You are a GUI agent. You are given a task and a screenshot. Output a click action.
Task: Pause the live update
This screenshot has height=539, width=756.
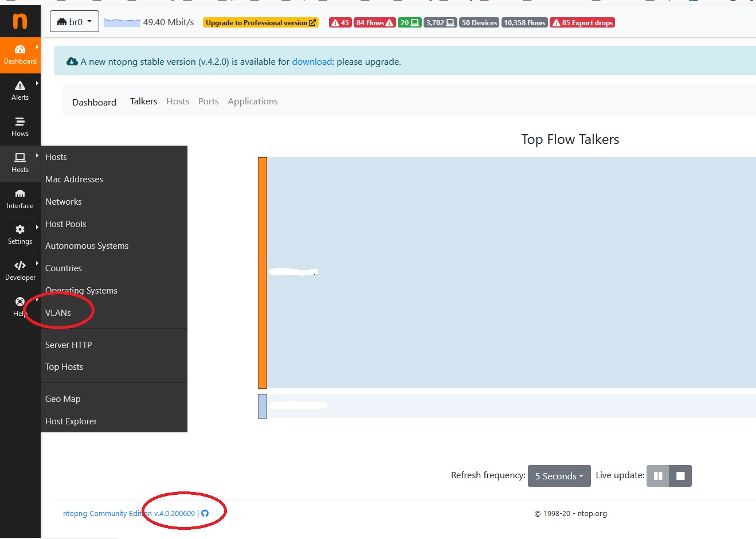point(657,475)
